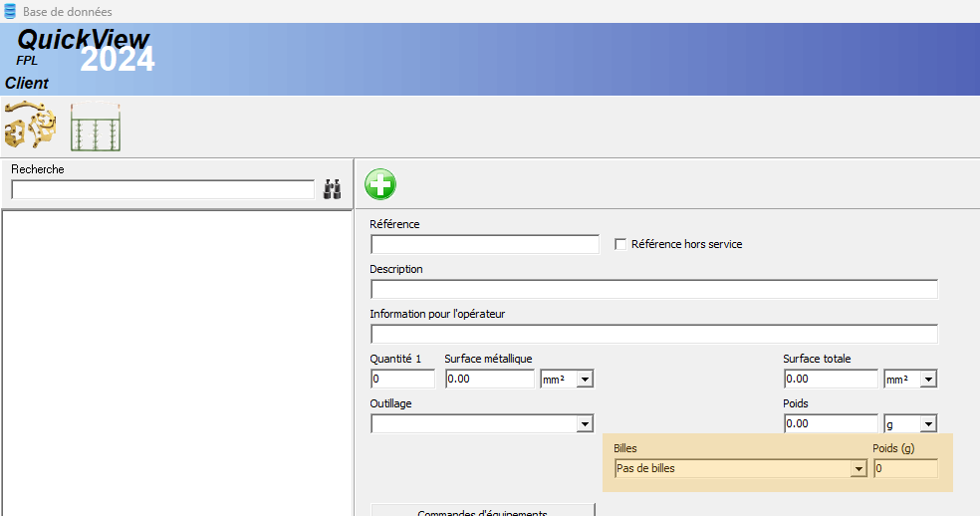The height and width of the screenshot is (516, 980).
Task: Click the Quantité 1 input box
Action: click(x=402, y=380)
